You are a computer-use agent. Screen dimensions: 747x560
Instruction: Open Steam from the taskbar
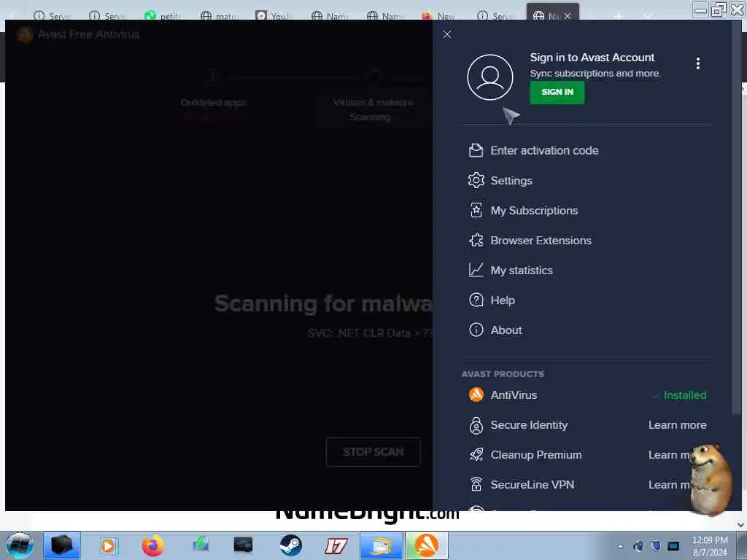290,545
